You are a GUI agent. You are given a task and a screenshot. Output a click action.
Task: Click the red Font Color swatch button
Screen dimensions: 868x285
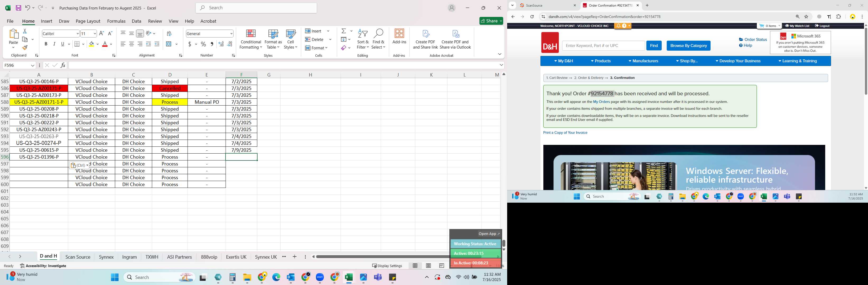point(105,44)
